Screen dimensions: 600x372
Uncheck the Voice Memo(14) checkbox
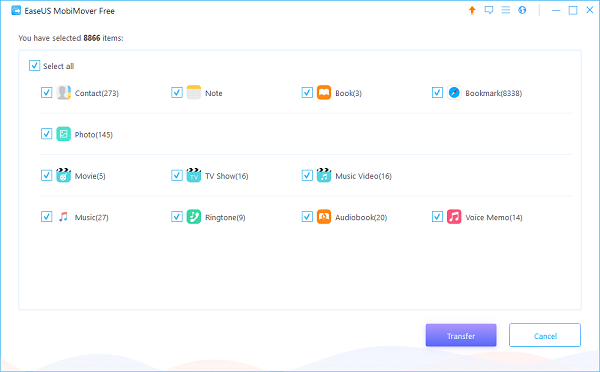point(437,217)
